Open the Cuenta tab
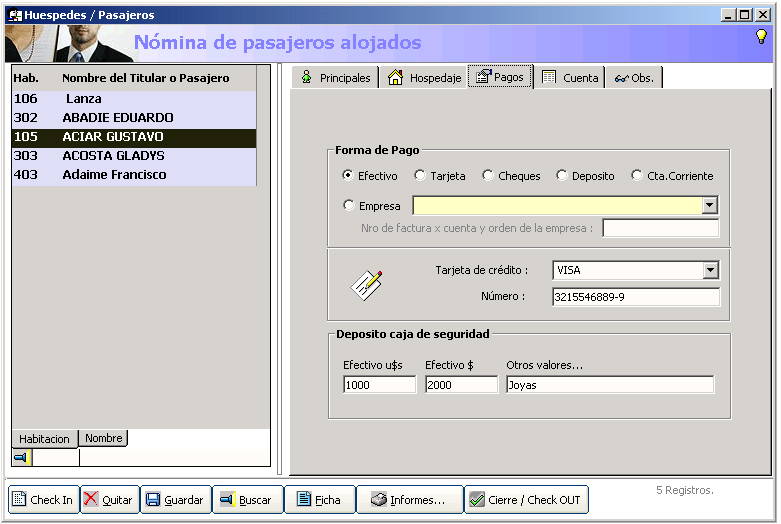 (570, 78)
